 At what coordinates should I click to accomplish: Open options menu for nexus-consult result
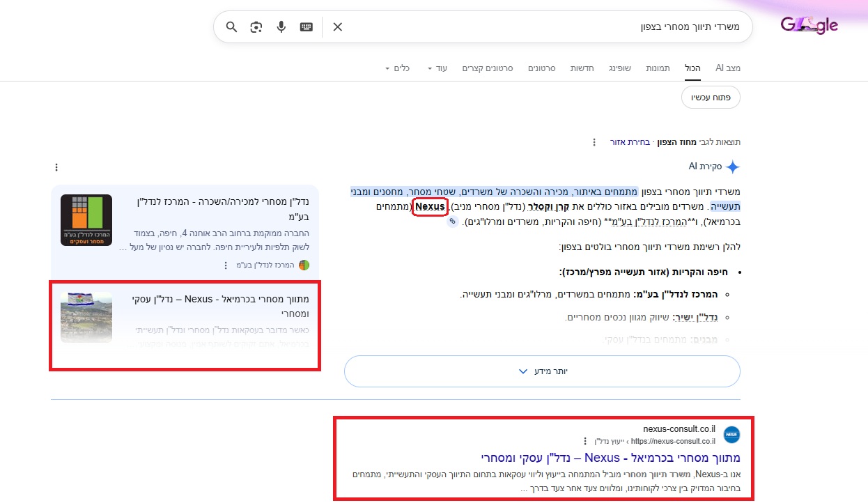584,441
